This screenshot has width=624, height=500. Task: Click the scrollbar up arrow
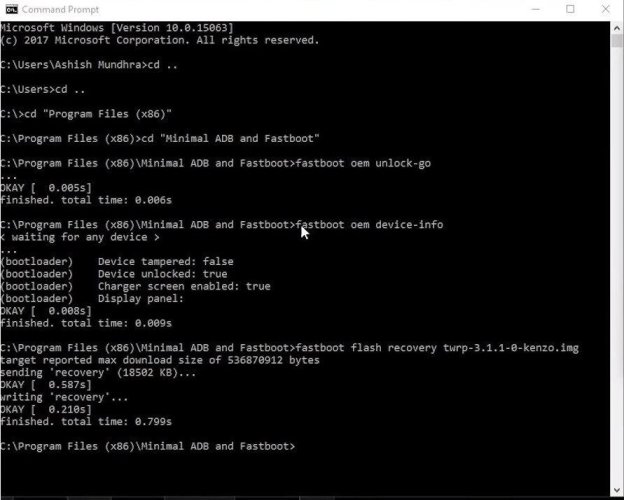point(617,28)
